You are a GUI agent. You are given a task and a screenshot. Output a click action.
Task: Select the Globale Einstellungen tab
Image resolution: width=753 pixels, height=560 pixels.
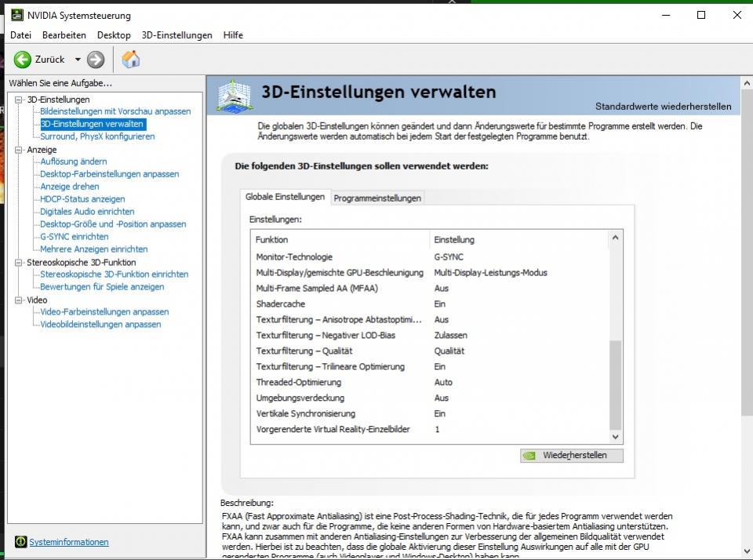coord(285,196)
